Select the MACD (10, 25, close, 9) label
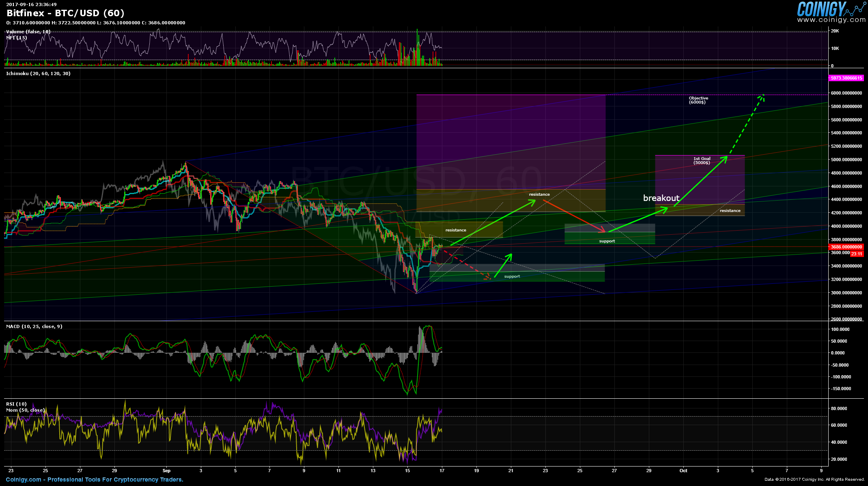Viewport: 868px width, 486px height. (x=34, y=326)
